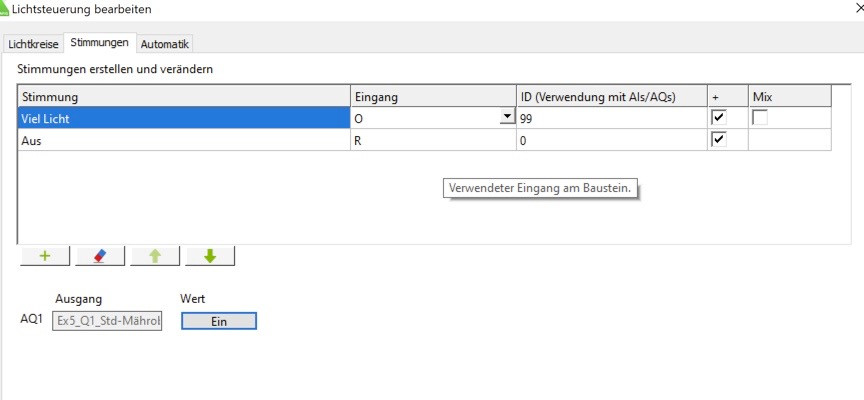Toggle the + checkbox for Viel Licht
This screenshot has height=400, width=864.
click(x=718, y=117)
